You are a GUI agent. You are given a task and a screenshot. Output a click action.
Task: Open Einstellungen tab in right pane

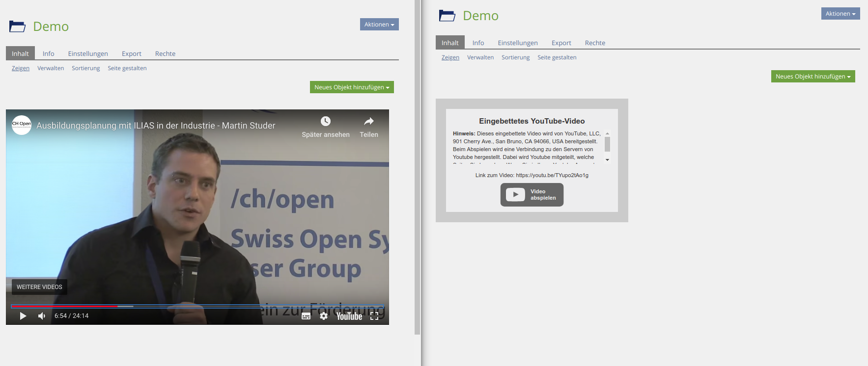coord(518,43)
